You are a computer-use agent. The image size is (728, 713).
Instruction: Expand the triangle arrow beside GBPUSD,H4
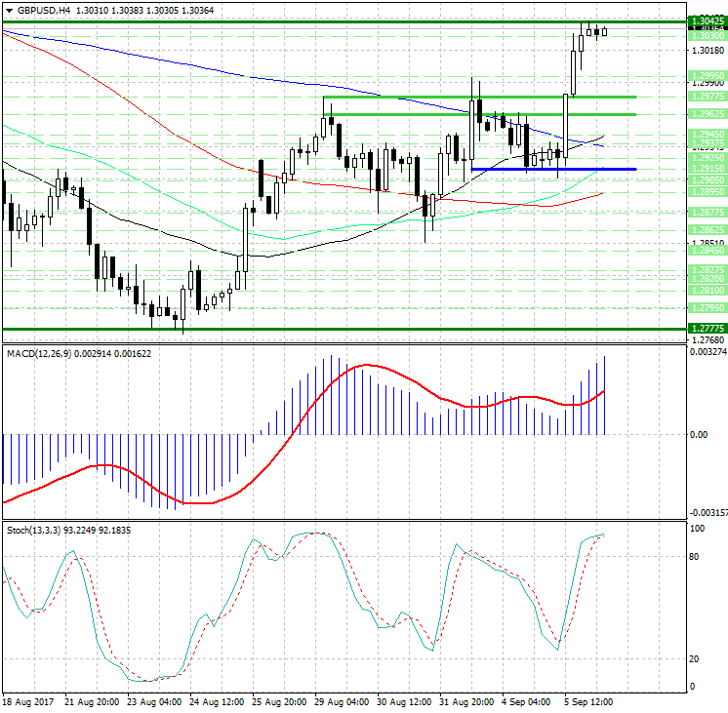click(9, 10)
